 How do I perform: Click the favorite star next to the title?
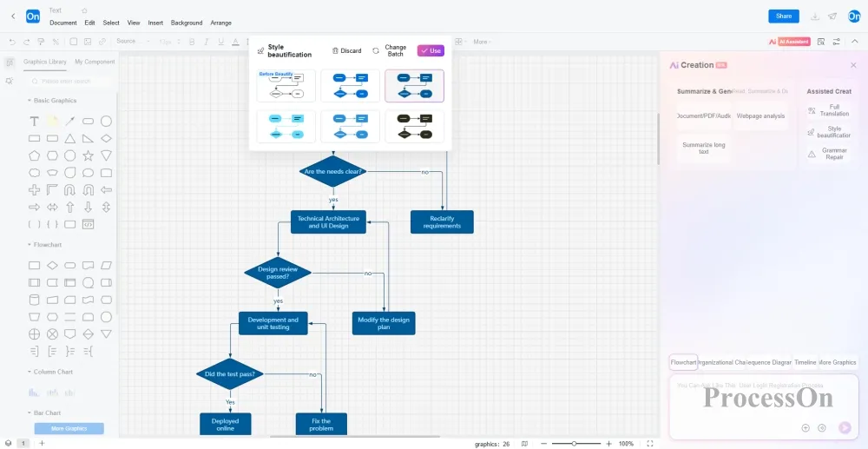click(84, 10)
